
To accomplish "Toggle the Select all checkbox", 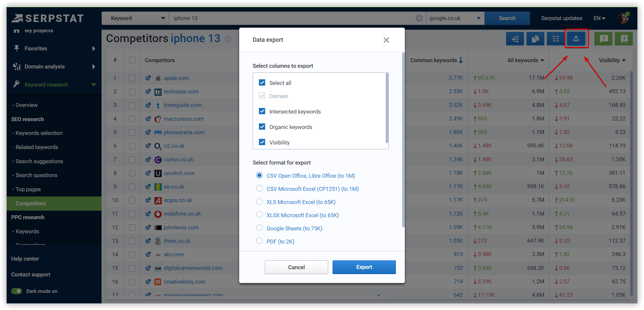I will tap(262, 83).
